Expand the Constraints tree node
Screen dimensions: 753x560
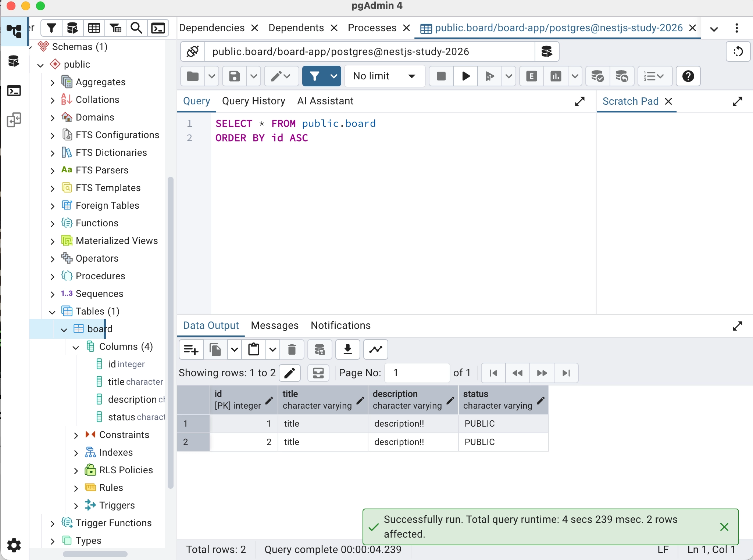click(76, 435)
